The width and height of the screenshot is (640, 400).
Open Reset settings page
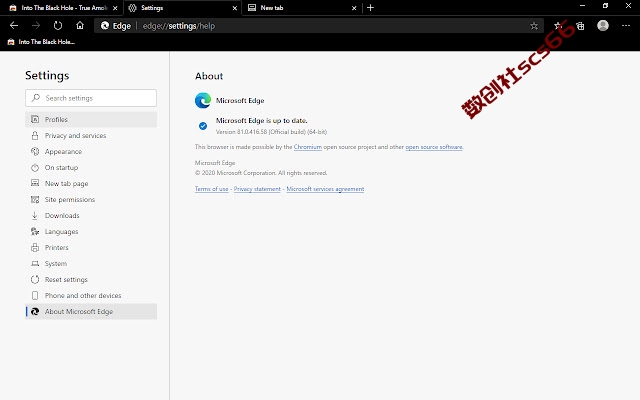pyautogui.click(x=91, y=279)
